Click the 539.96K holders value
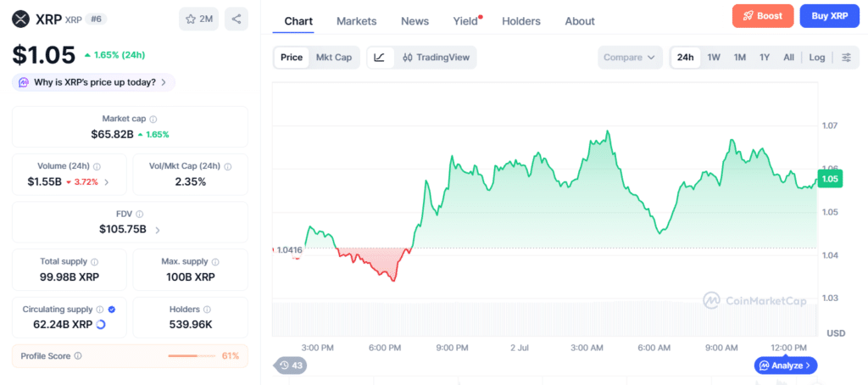868x385 pixels. pyautogui.click(x=191, y=325)
